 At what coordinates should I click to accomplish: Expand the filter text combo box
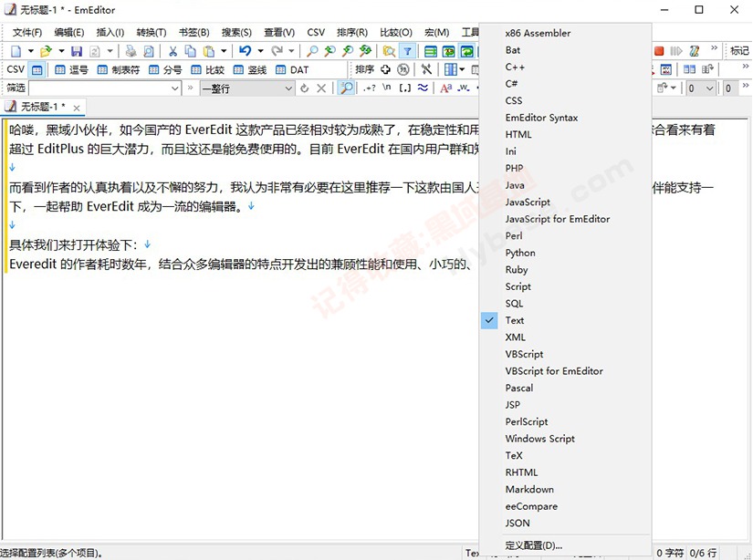(x=175, y=88)
